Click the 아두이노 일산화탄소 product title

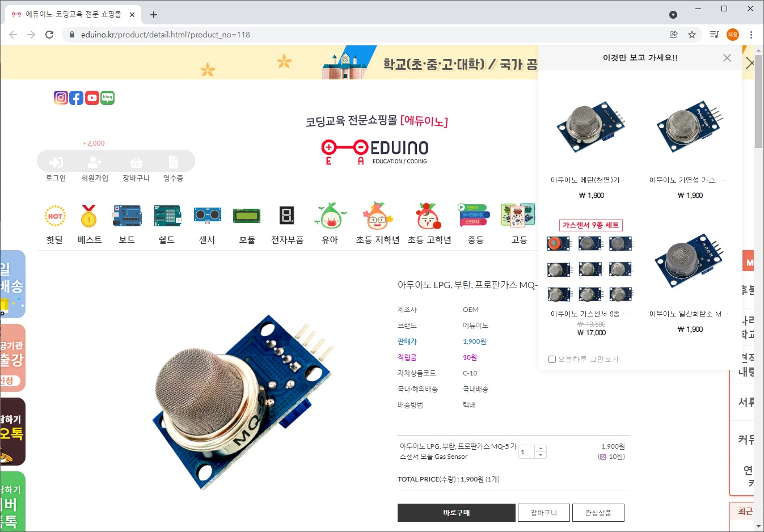coord(689,314)
